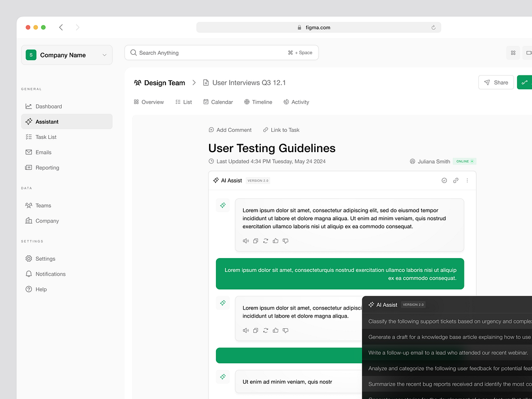Toggle the Online status indicator

pos(464,161)
